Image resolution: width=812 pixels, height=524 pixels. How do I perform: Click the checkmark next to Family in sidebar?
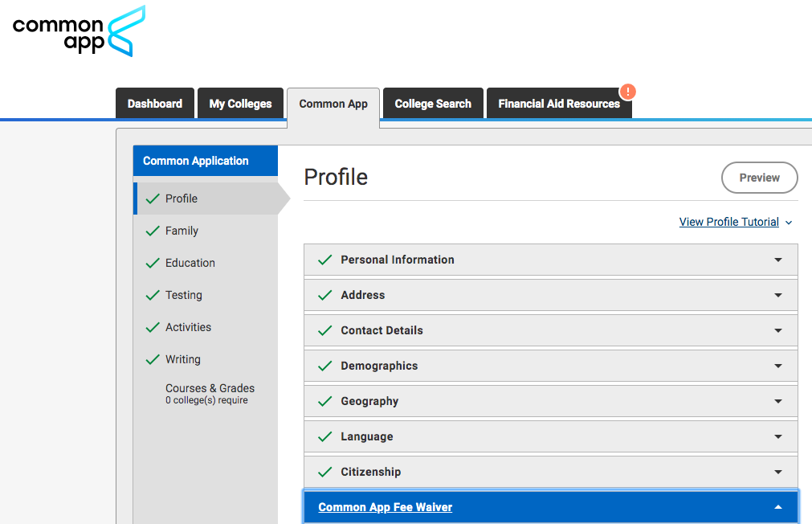(x=153, y=231)
